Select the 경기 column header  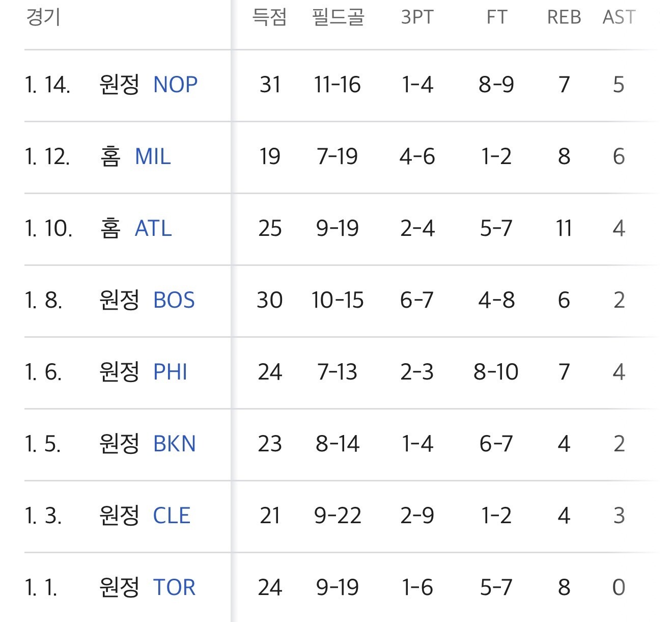click(43, 17)
